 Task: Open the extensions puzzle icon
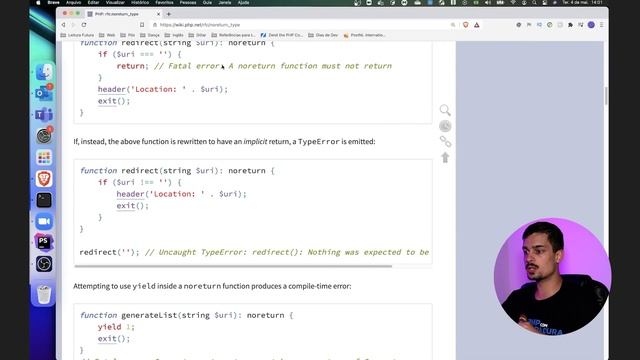coord(570,25)
